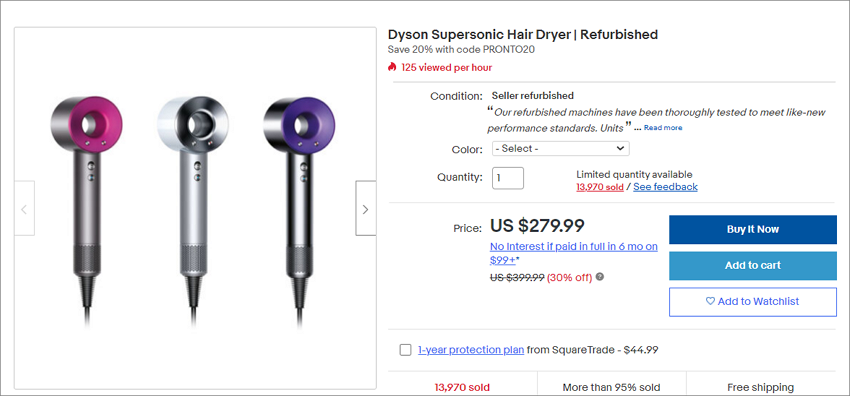Open the See feedback link
850x396 pixels.
(x=665, y=187)
